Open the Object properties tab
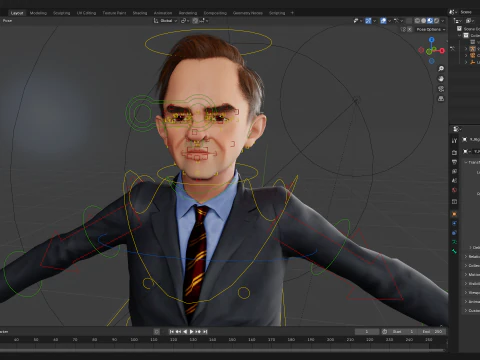 [454, 214]
